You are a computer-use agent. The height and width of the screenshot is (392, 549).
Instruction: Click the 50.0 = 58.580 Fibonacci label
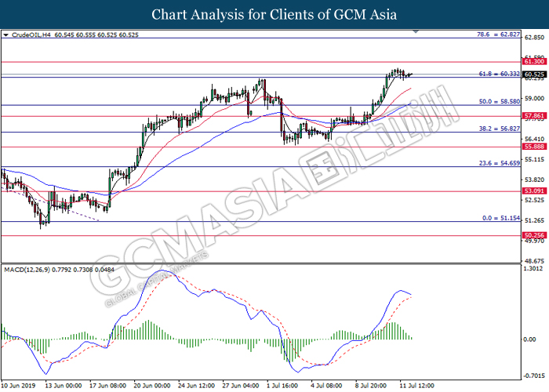500,101
